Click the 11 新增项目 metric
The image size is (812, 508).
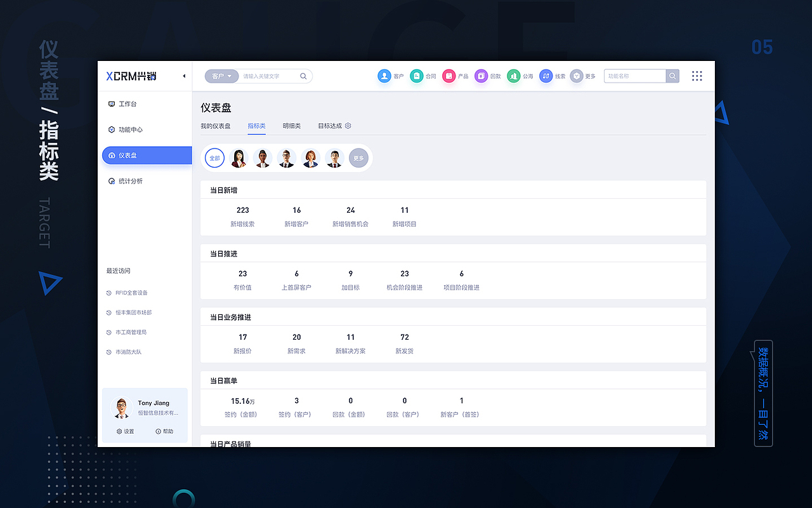(404, 217)
